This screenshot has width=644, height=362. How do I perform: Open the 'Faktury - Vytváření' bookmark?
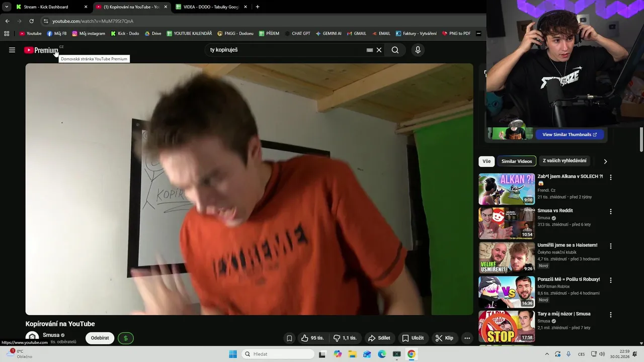click(x=416, y=34)
